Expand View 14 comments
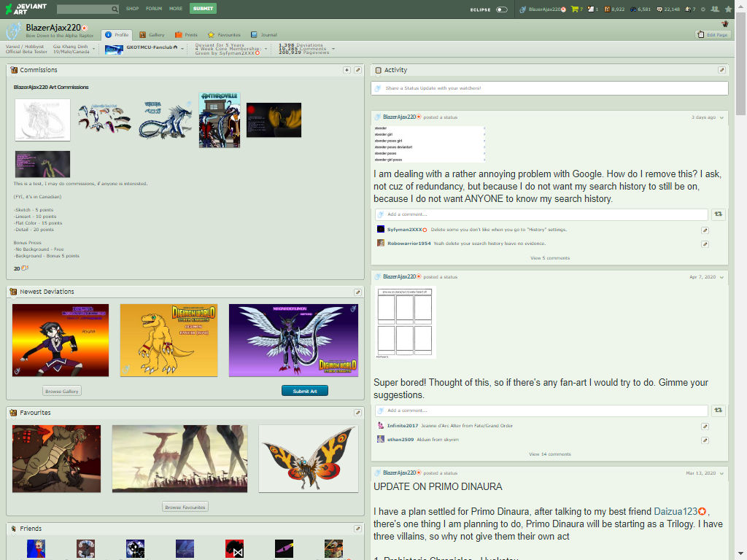 coord(550,454)
